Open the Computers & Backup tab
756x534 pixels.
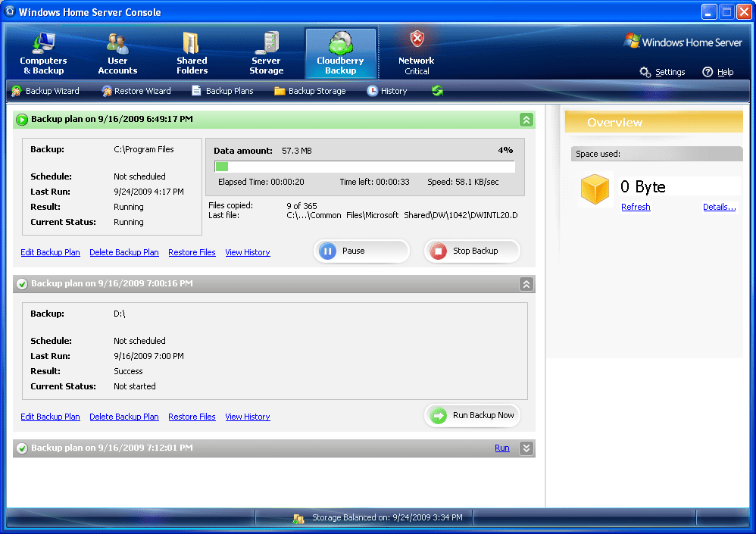43,54
